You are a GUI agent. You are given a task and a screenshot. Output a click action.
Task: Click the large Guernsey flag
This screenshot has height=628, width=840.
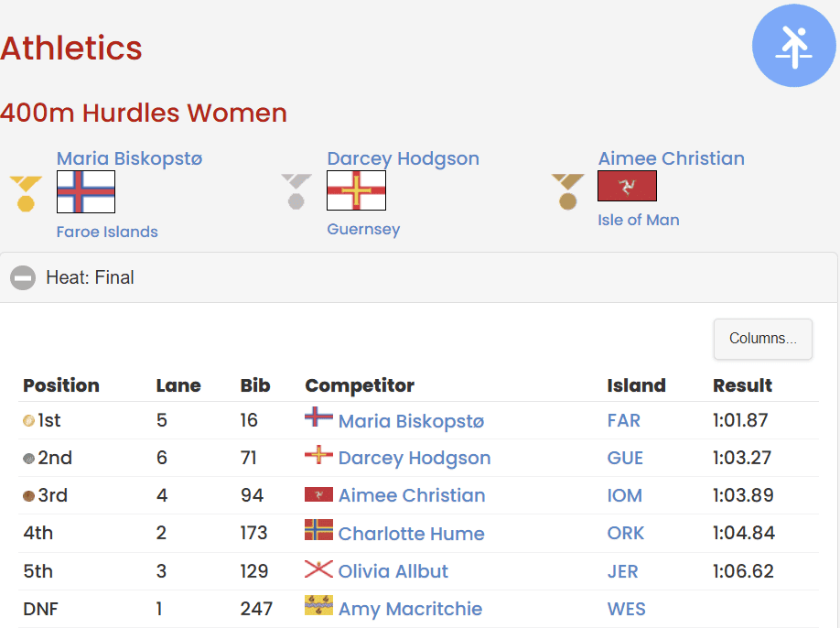356,190
